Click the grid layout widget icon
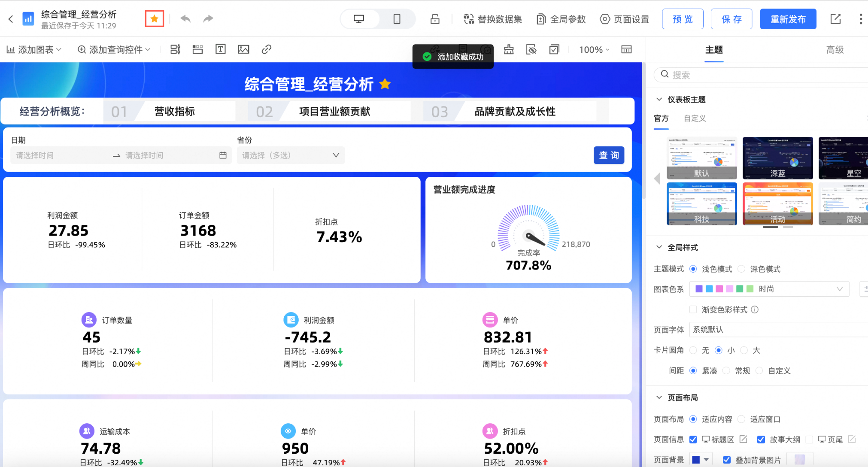The image size is (868, 467). [x=197, y=49]
